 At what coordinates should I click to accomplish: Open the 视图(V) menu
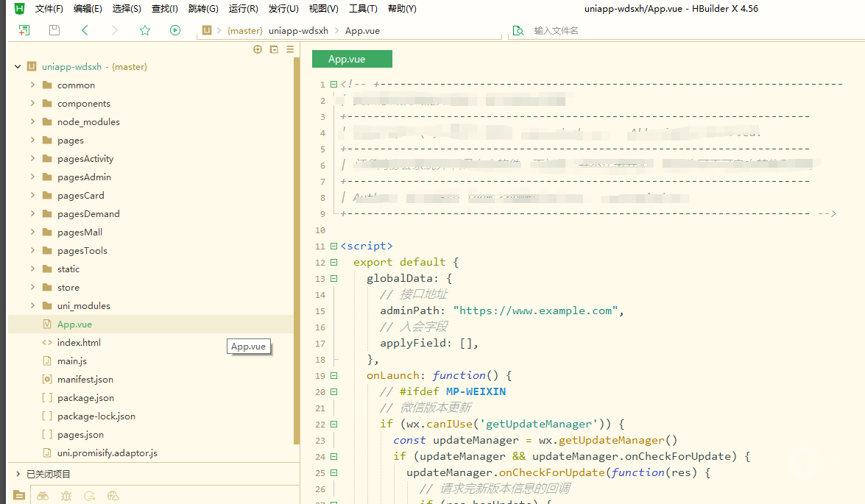click(323, 9)
